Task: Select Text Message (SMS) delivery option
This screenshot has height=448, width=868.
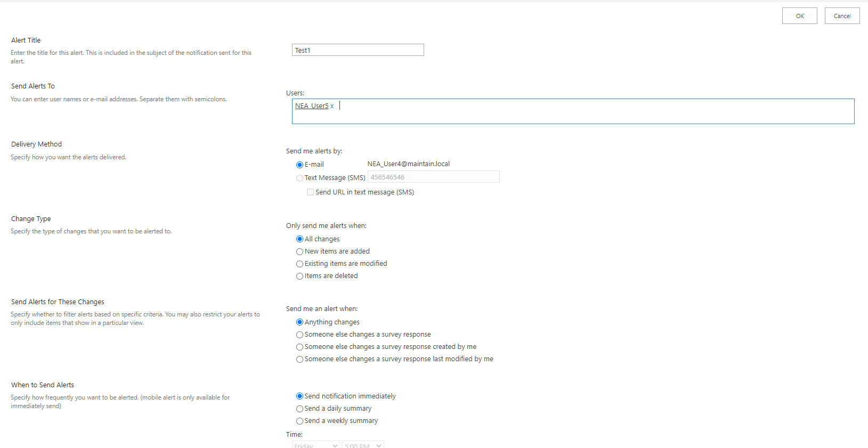Action: [x=299, y=178]
